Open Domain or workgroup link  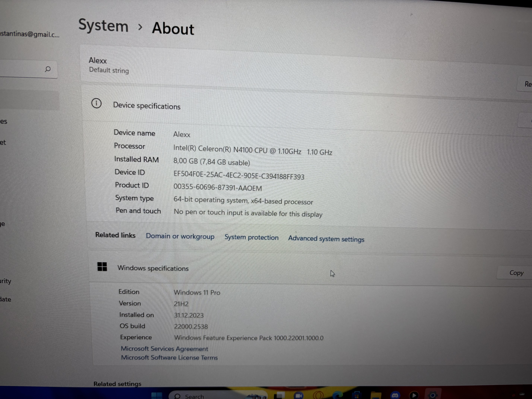(x=180, y=236)
